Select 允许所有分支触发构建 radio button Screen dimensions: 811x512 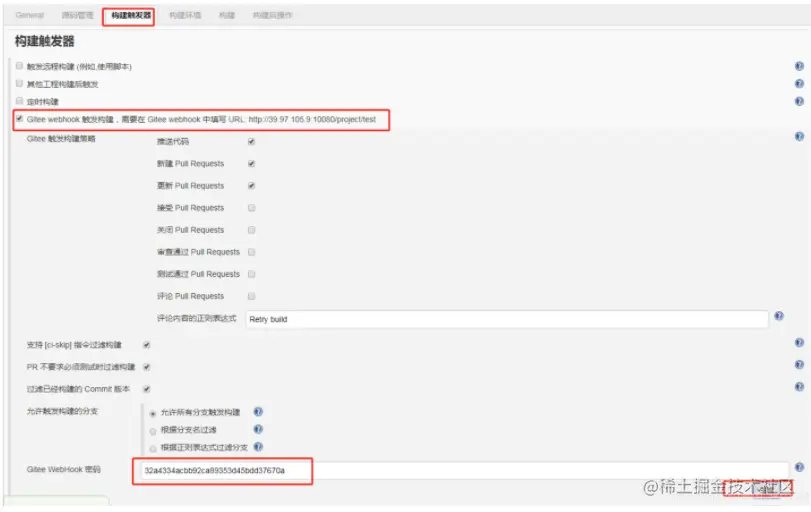click(x=153, y=414)
